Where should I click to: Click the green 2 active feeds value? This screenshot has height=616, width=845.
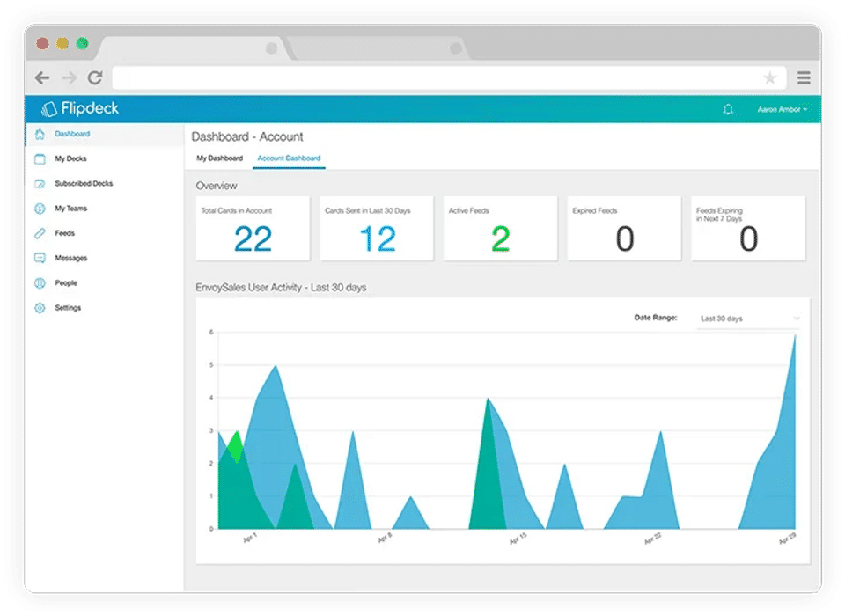[501, 238]
